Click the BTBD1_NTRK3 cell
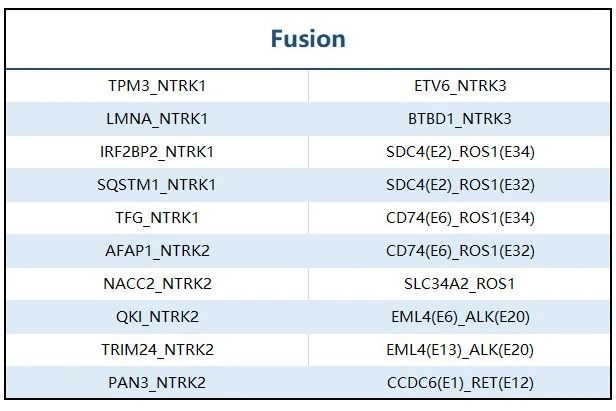616x411 pixels. (x=460, y=119)
